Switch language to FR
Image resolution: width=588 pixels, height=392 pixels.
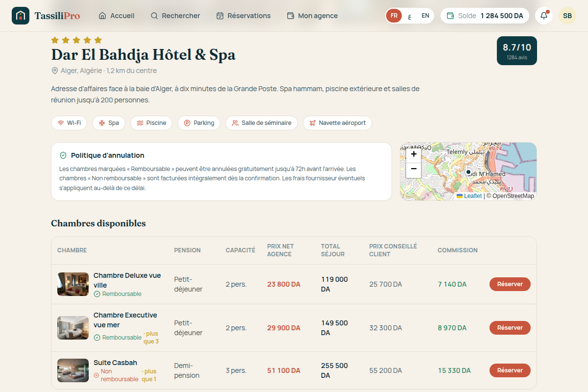(394, 16)
